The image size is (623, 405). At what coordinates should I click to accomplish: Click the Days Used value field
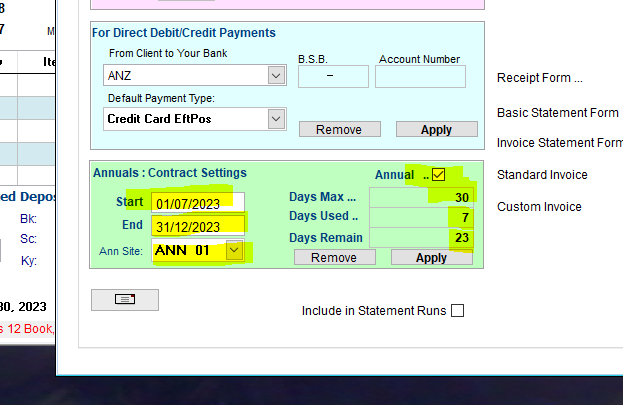[421, 217]
